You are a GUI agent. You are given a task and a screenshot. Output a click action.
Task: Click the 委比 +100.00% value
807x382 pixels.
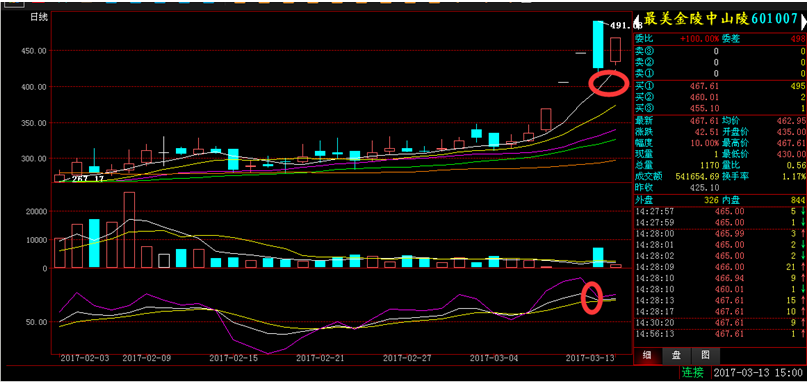(699, 39)
